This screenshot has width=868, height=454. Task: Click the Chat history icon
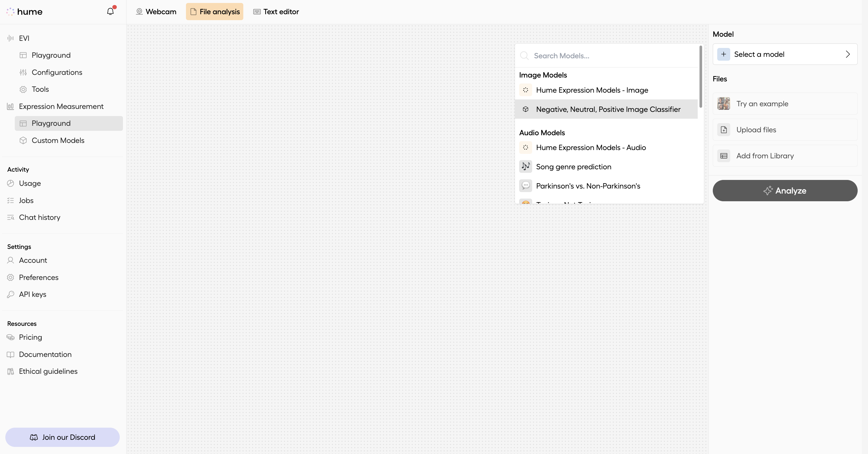tap(10, 217)
